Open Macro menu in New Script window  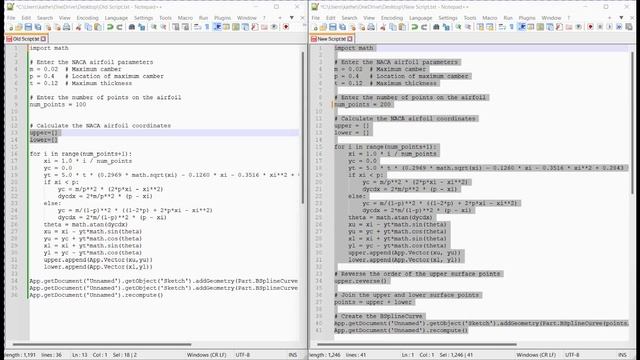(x=489, y=18)
